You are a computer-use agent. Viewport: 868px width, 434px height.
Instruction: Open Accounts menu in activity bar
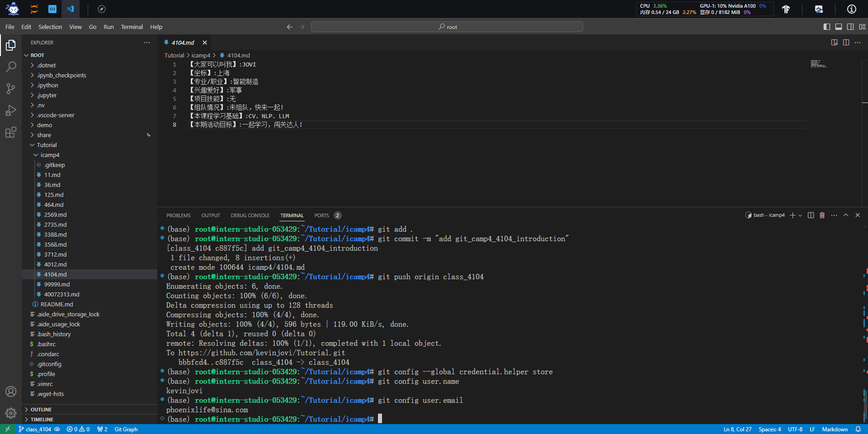click(11, 391)
